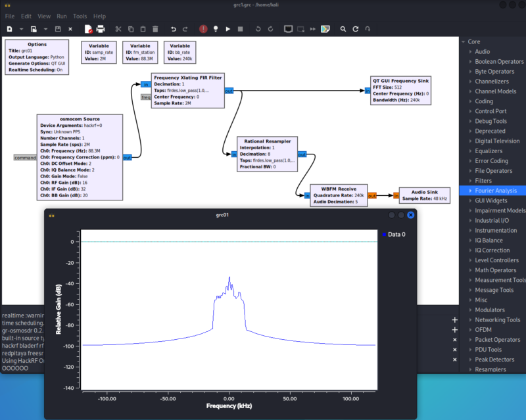This screenshot has width=526, height=420.
Task: Click the Print icon in toolbar
Action: point(101,29)
